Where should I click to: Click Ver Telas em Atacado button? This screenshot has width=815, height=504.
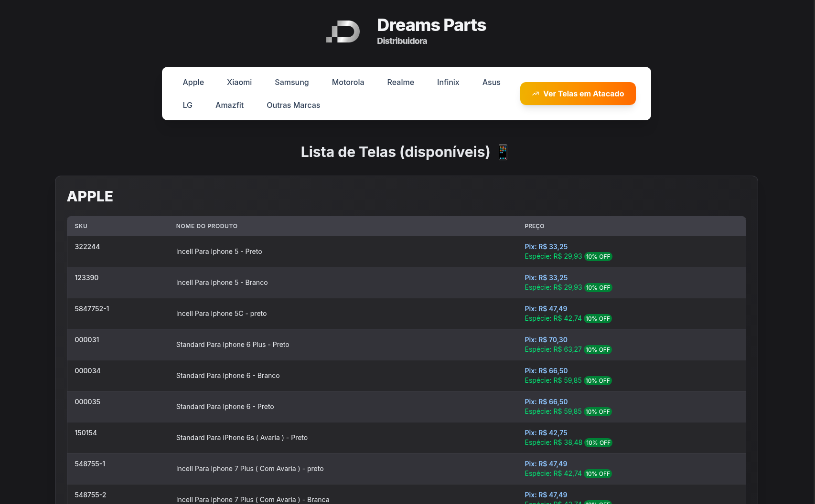pos(578,94)
